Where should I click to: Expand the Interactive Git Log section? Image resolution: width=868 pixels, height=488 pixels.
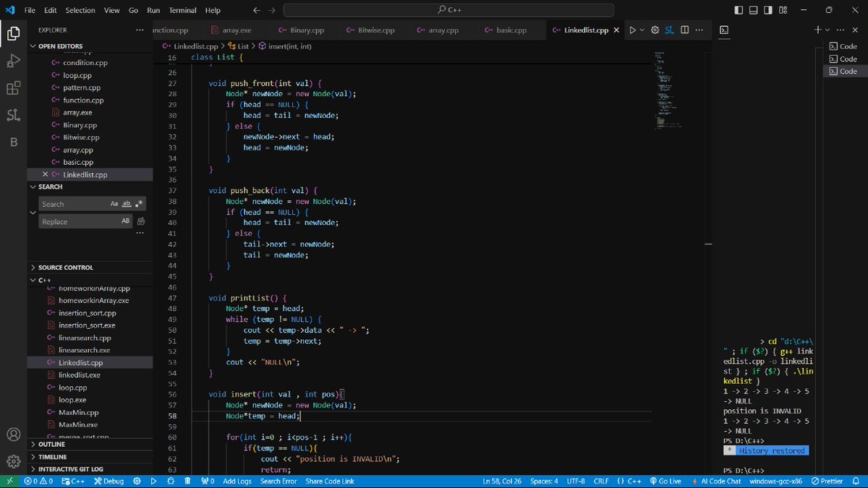tap(89, 469)
